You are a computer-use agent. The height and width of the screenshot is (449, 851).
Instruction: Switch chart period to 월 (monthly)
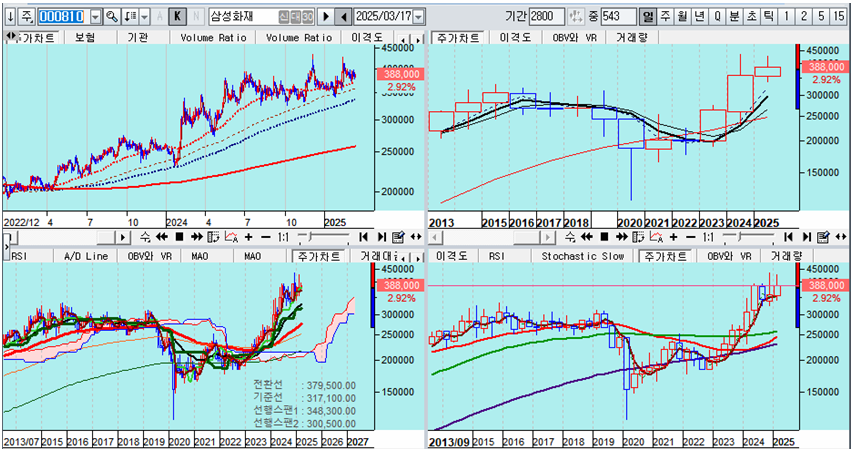pyautogui.click(x=681, y=17)
